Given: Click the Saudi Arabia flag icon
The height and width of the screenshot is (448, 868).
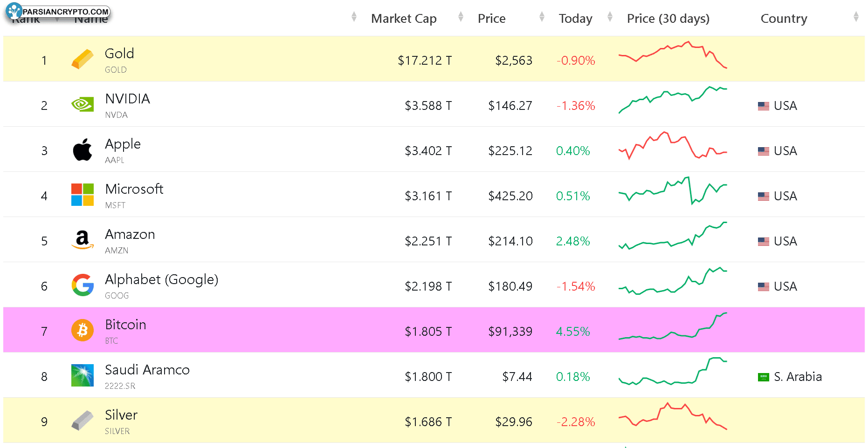Looking at the screenshot, I should (x=764, y=377).
